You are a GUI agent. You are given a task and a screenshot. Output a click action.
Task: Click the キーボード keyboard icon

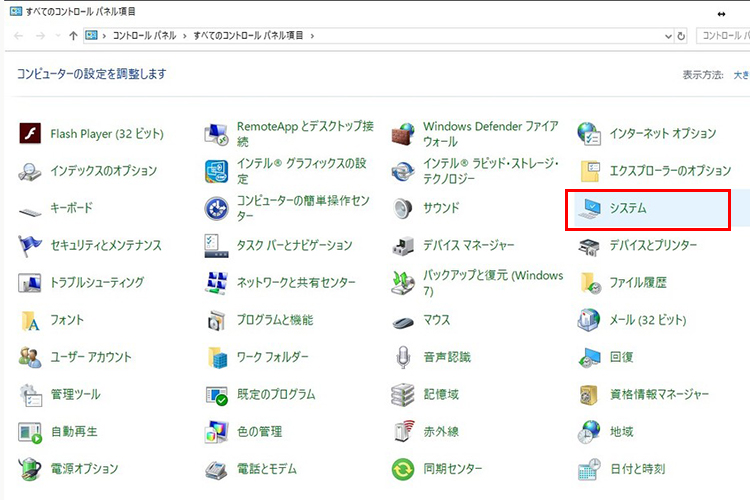30,211
